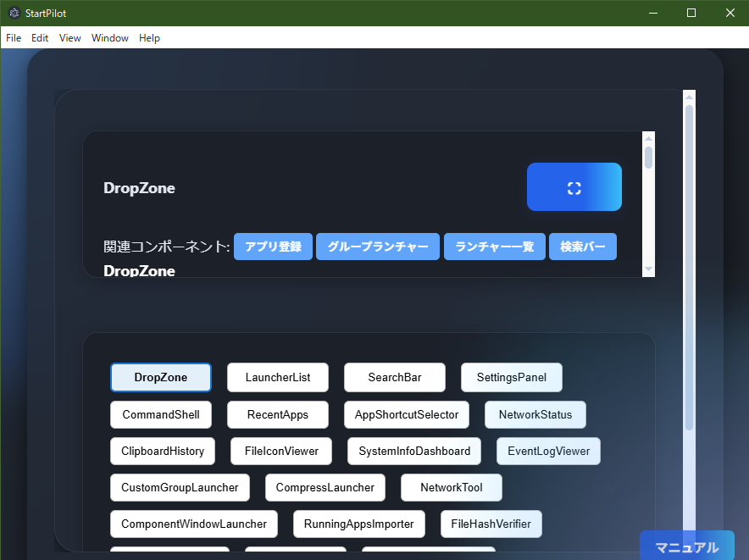Open the View menu

tap(69, 38)
